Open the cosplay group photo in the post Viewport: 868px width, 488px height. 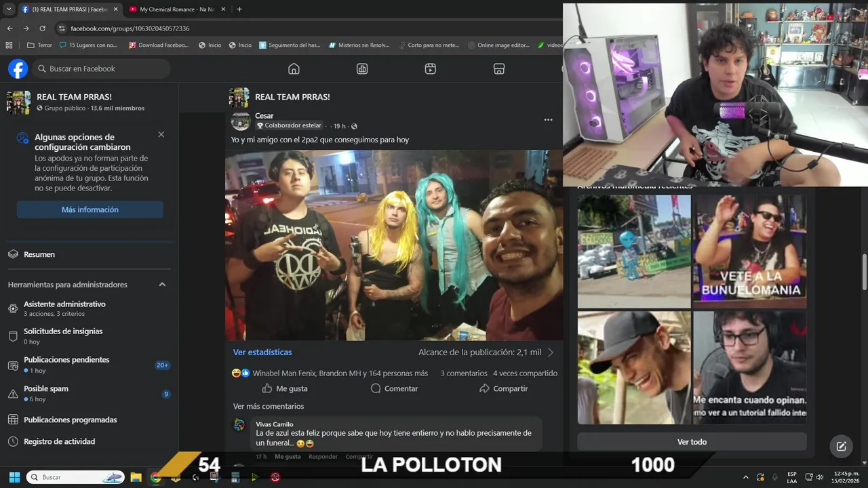394,245
